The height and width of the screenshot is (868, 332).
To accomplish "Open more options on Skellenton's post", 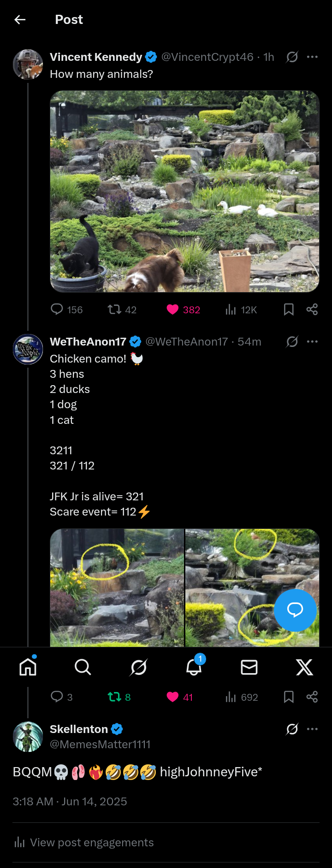I will [x=312, y=729].
